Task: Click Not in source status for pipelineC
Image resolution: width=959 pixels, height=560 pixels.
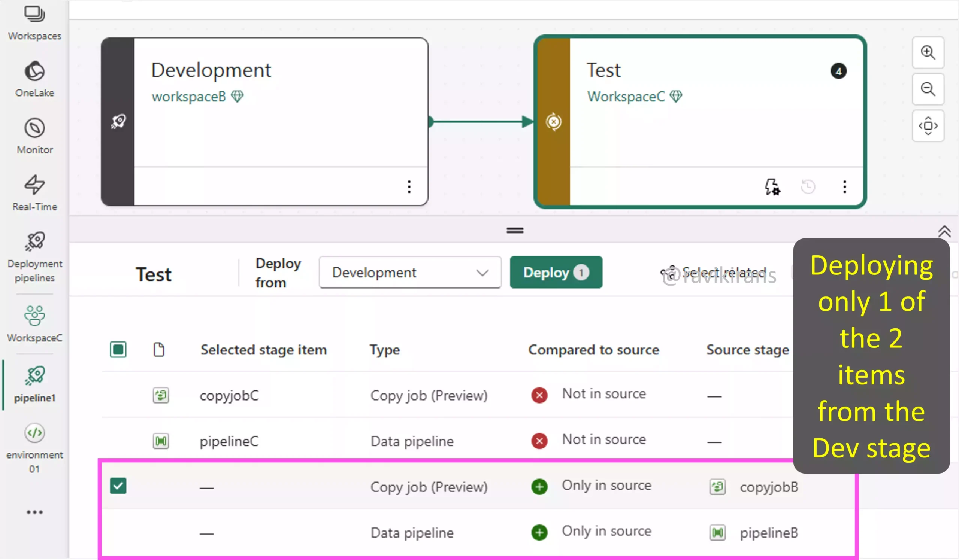Action: [x=604, y=439]
